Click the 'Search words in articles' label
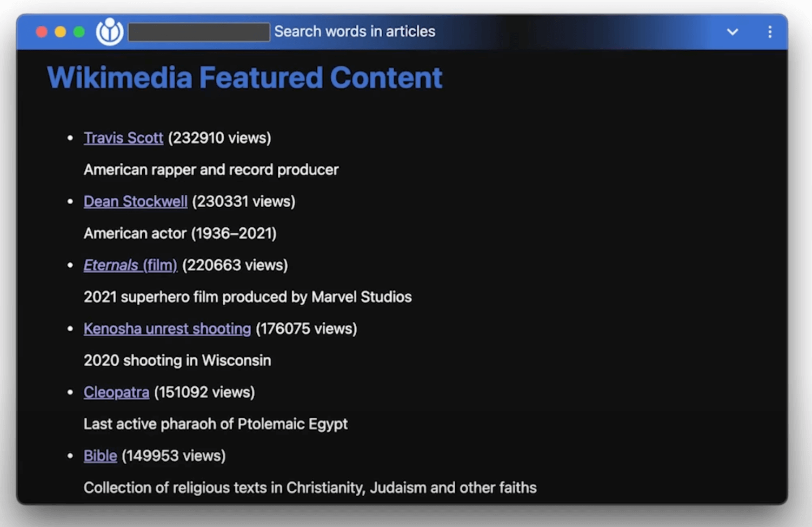The image size is (812, 527). [355, 31]
